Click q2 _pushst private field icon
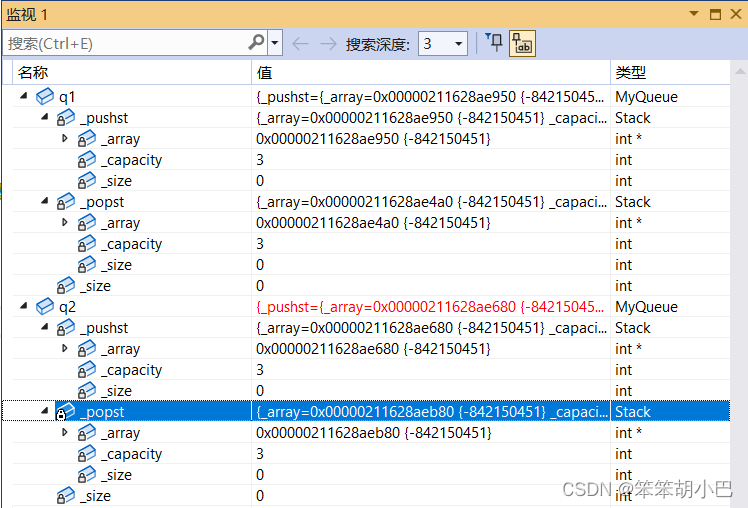The height and width of the screenshot is (508, 748). pos(66,327)
